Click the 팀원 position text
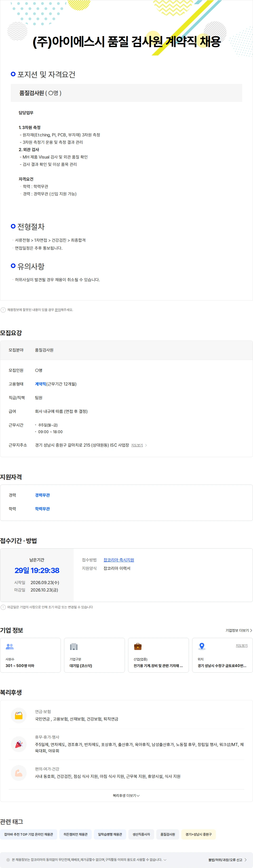Screen dimensions: 253x868 tap(39, 398)
